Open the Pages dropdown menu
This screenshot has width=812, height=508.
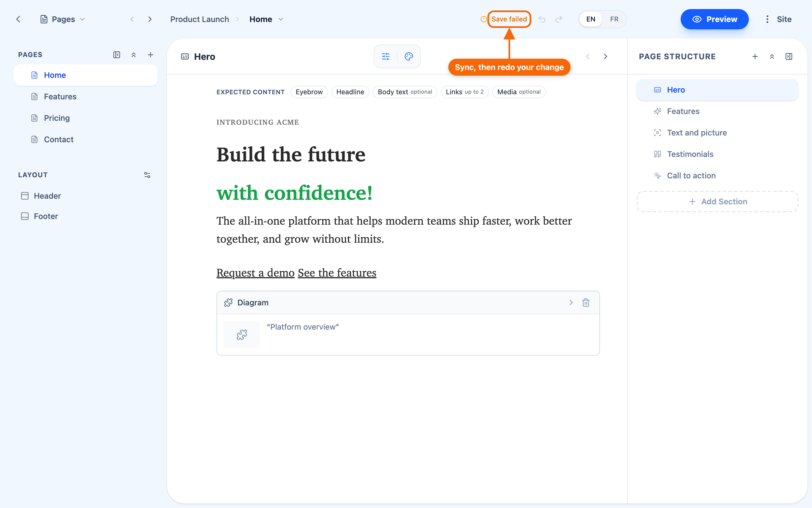tap(63, 19)
